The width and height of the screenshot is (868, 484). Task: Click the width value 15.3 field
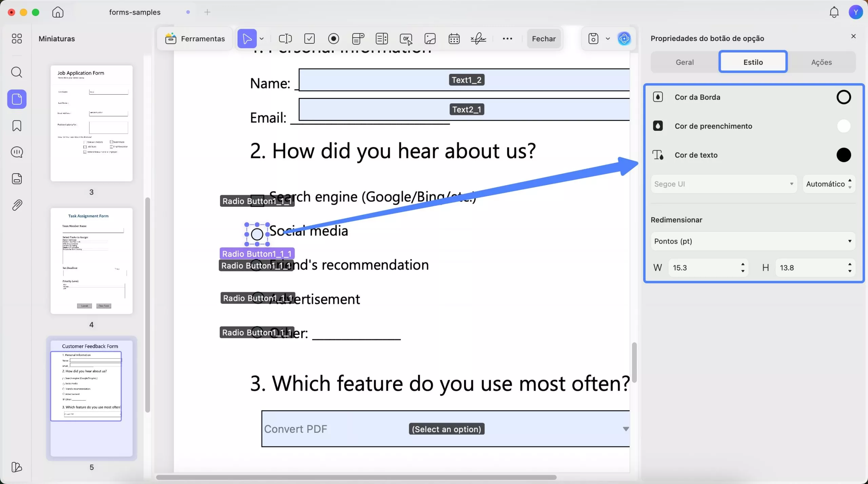[x=704, y=268]
